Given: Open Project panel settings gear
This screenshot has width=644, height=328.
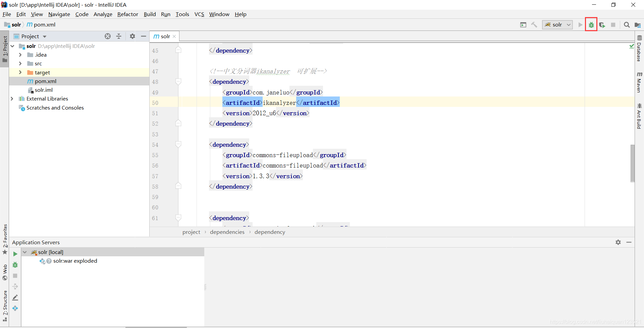Looking at the screenshot, I should pyautogui.click(x=132, y=36).
